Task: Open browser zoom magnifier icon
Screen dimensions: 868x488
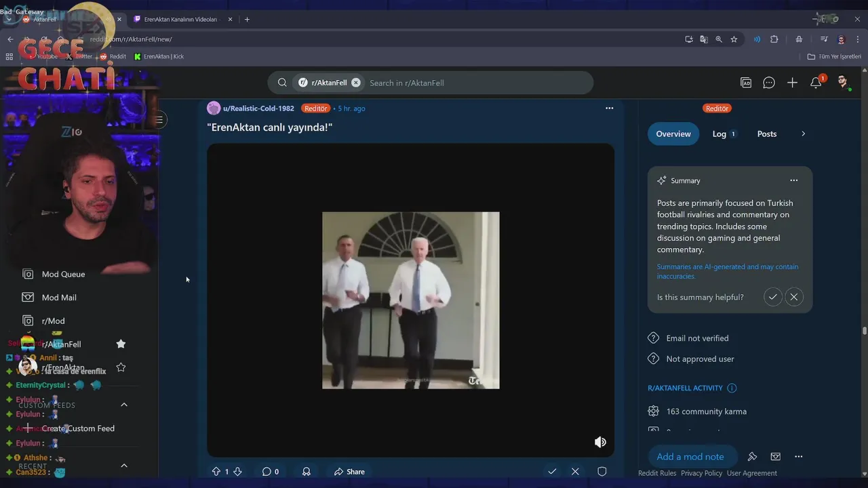Action: [719, 39]
